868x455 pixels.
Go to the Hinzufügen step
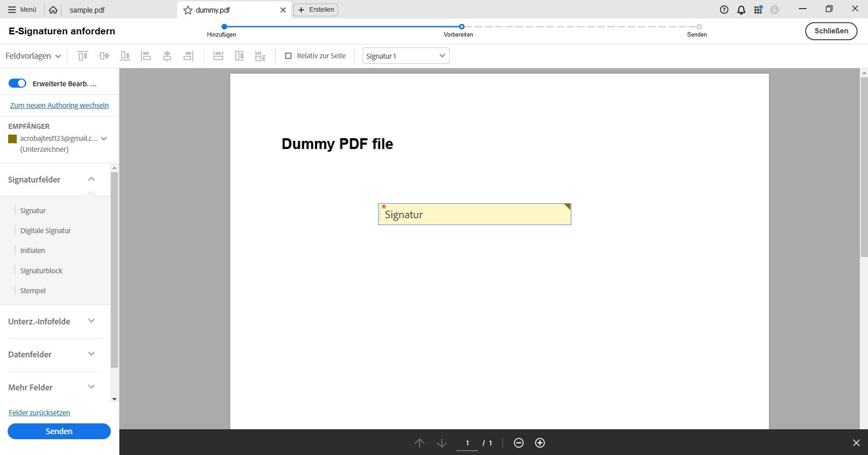pyautogui.click(x=222, y=34)
